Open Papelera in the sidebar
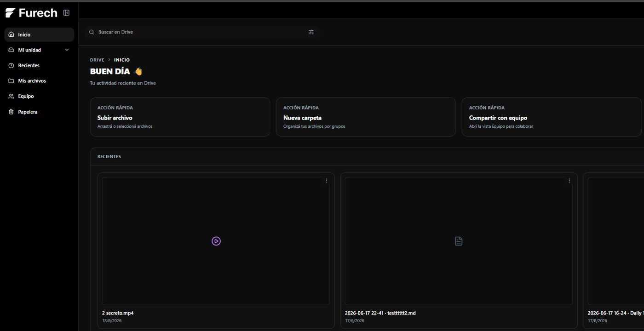This screenshot has height=331, width=644. click(x=39, y=112)
